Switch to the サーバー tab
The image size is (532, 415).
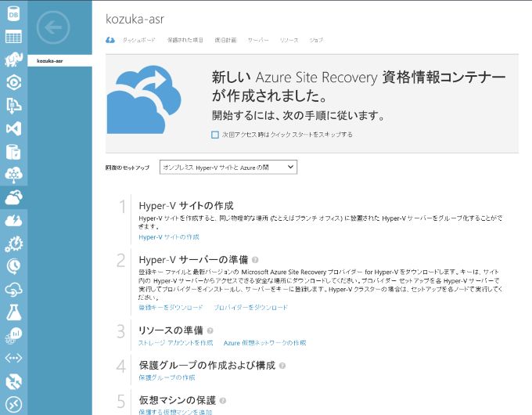tap(258, 40)
